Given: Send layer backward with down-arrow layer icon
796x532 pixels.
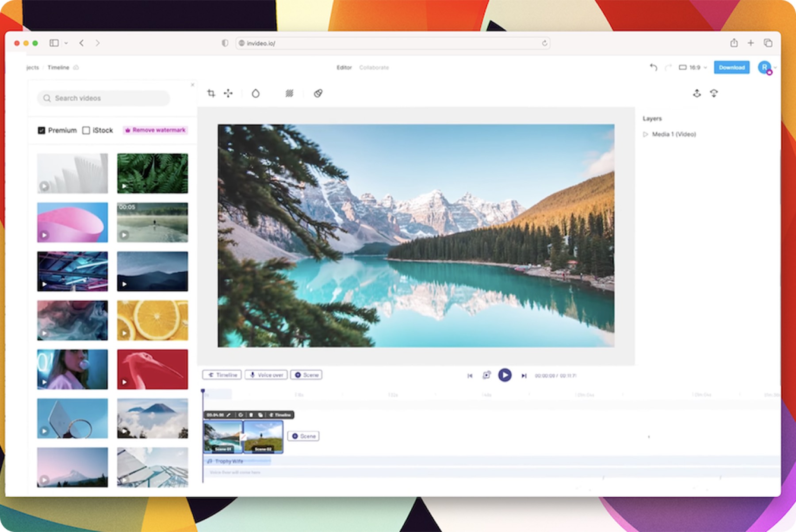Looking at the screenshot, I should point(714,93).
